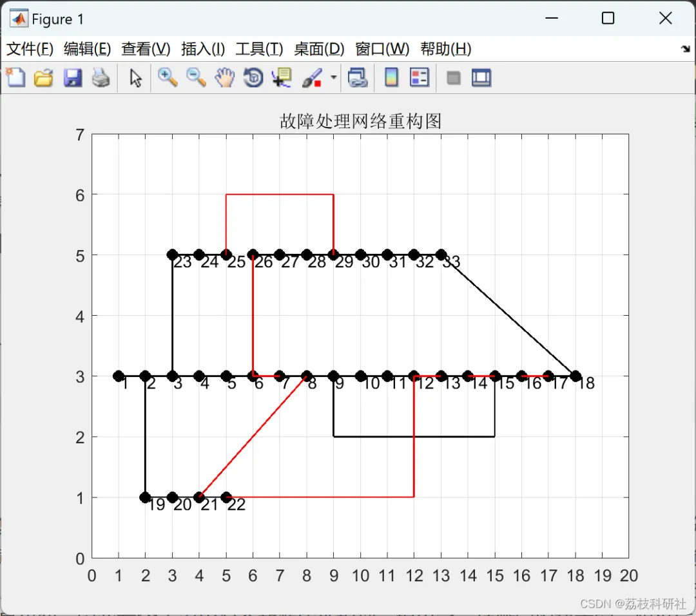
Task: Create a new figure with toolbar icon
Action: 16,78
